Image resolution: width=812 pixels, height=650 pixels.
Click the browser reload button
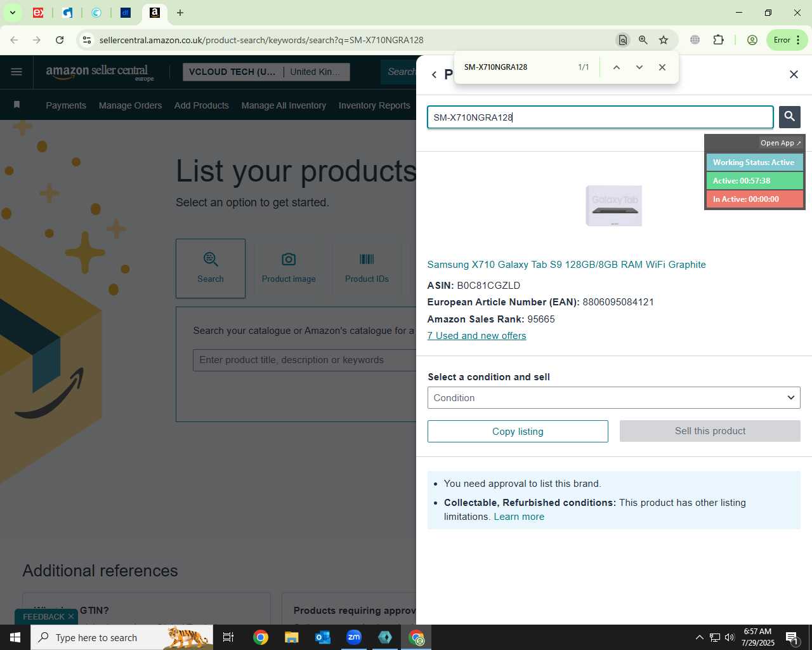(60, 40)
